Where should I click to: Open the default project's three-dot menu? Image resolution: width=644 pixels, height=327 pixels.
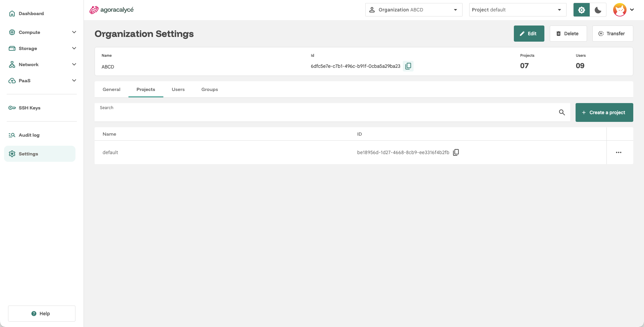[x=619, y=152]
